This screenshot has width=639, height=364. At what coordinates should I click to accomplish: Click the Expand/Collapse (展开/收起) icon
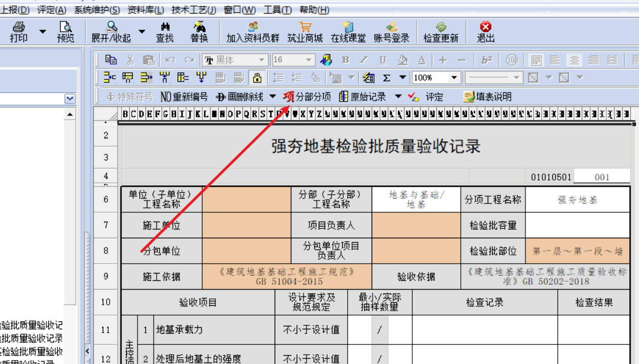[x=112, y=32]
